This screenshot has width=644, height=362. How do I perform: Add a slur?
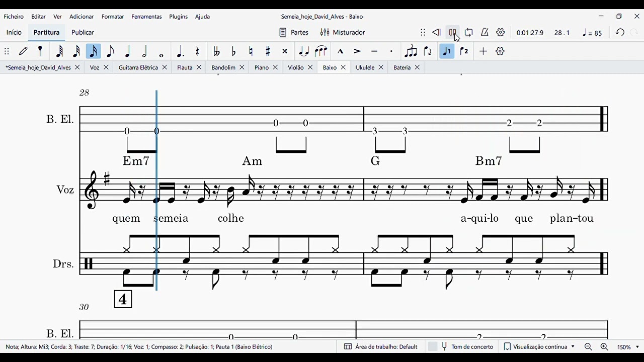(x=321, y=51)
